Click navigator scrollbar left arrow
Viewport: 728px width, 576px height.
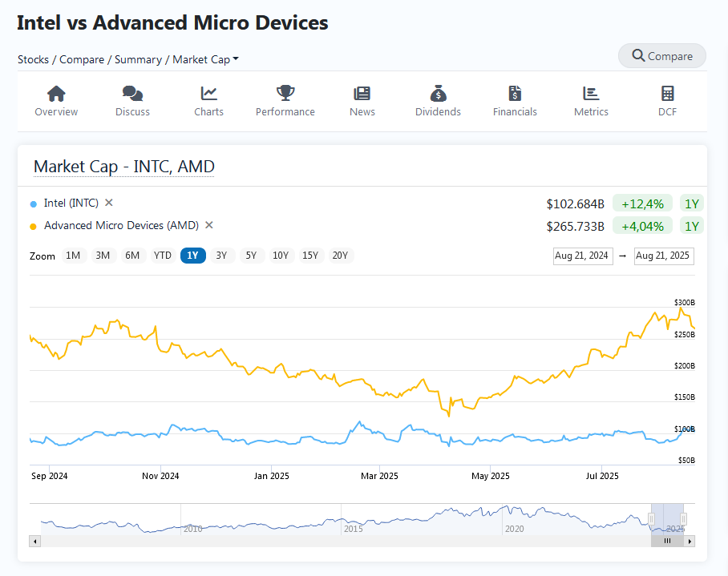click(x=34, y=542)
